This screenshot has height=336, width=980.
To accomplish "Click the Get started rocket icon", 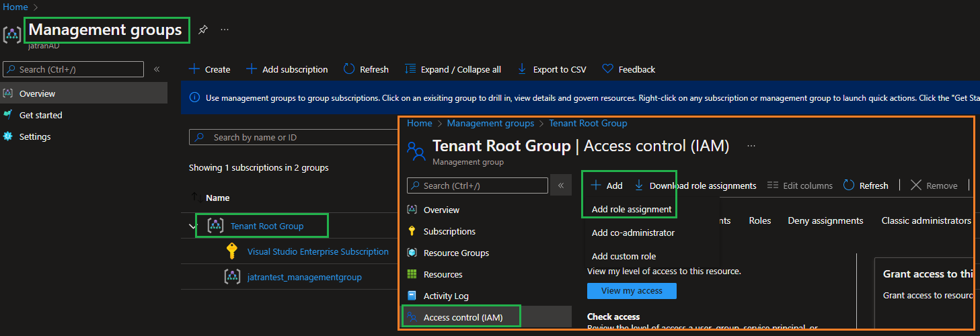I will (x=8, y=115).
